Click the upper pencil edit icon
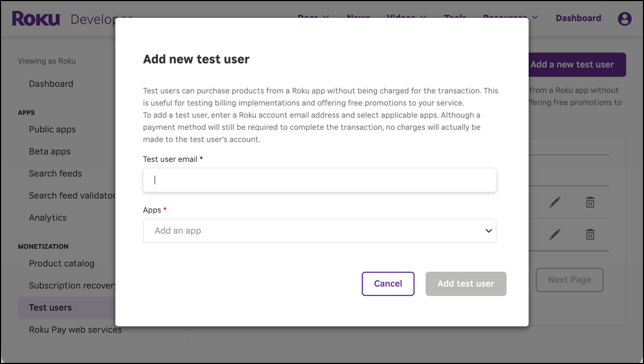 point(555,202)
